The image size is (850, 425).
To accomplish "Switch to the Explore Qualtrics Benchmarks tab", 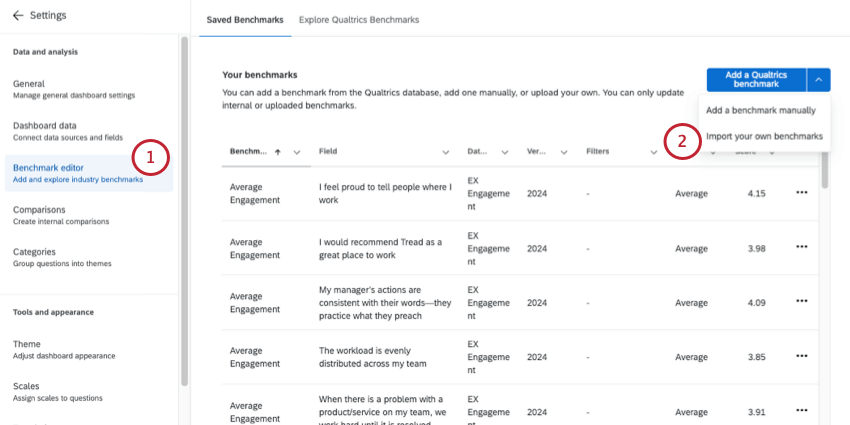I will (359, 20).
